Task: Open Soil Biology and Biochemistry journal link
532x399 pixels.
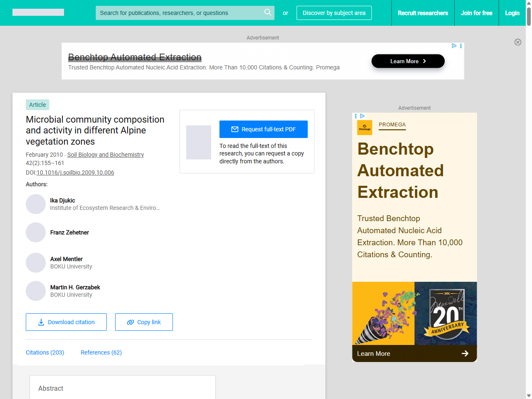Action: (x=106, y=155)
